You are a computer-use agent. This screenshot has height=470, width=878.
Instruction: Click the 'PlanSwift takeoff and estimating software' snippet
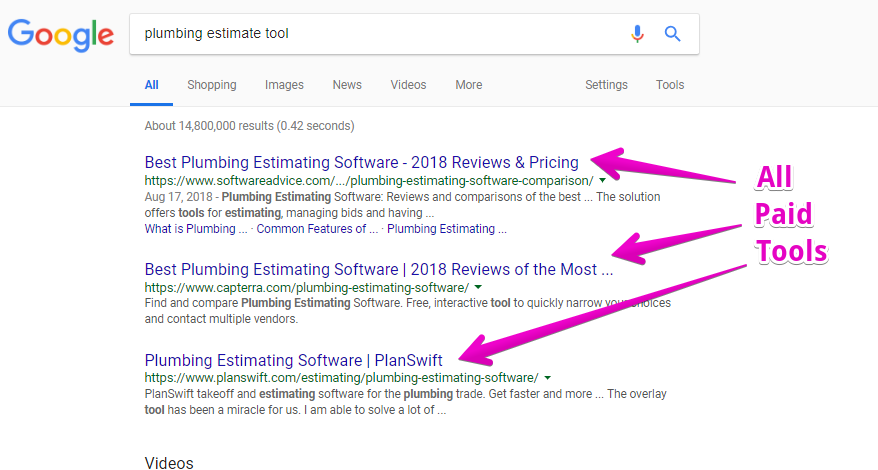click(x=405, y=402)
